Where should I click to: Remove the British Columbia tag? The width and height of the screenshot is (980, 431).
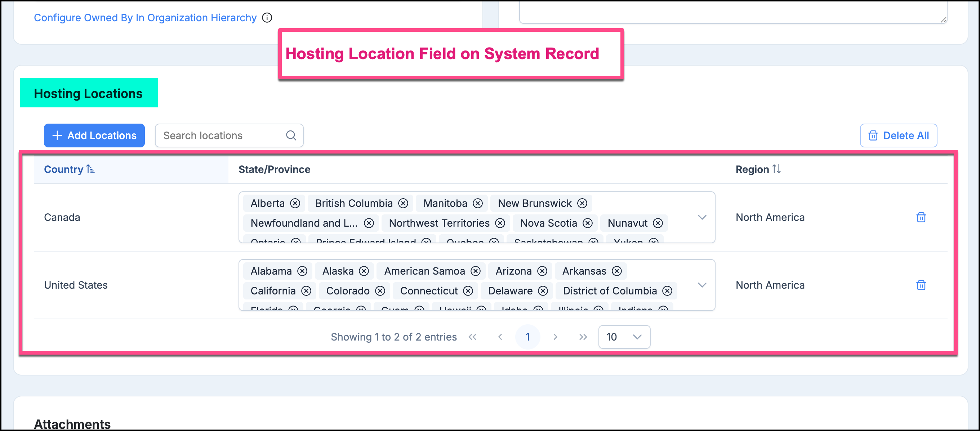pyautogui.click(x=403, y=203)
